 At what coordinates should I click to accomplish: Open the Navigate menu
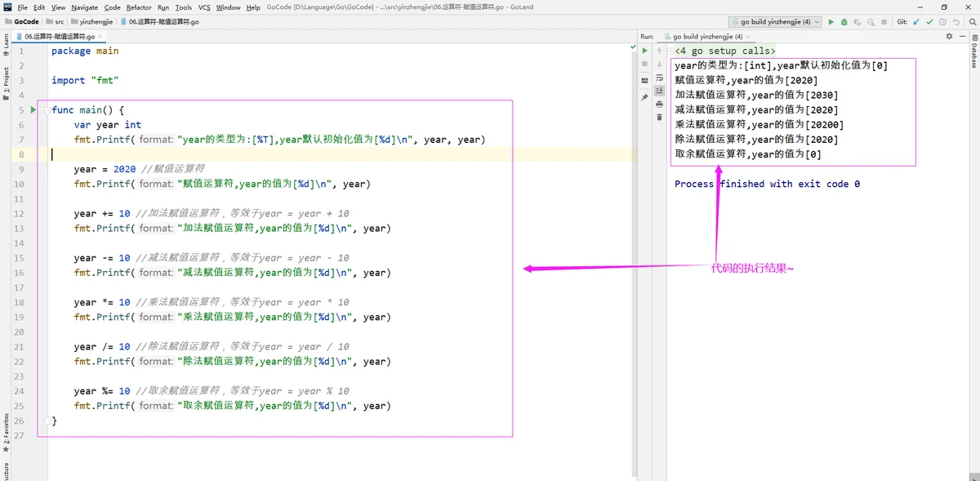tap(84, 7)
